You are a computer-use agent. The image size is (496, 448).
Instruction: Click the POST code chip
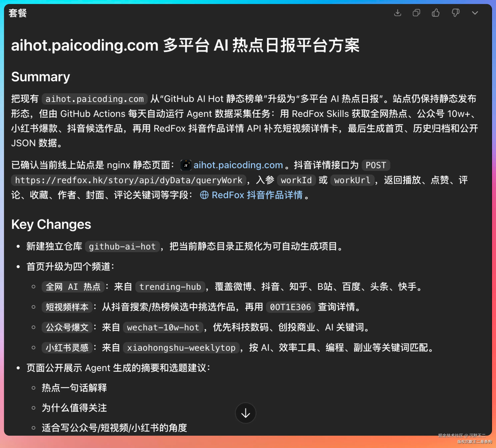point(376,165)
